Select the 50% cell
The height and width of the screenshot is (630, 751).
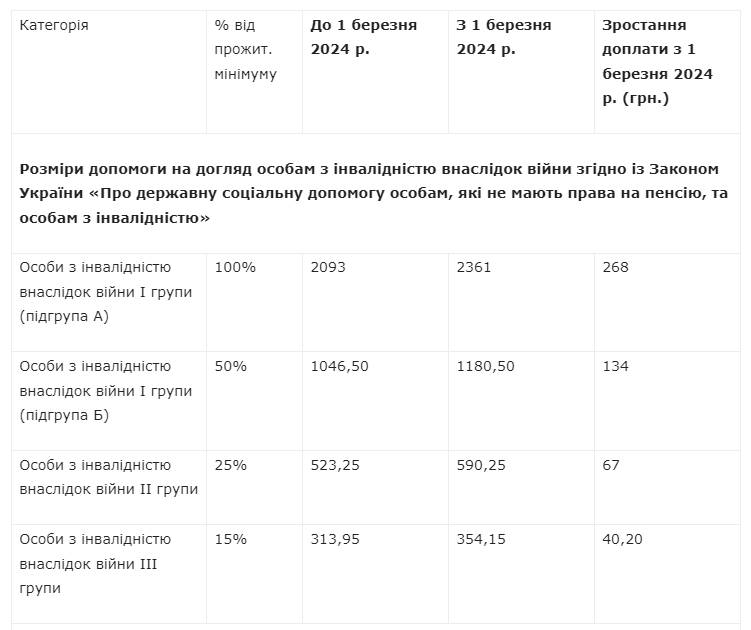coord(231,367)
